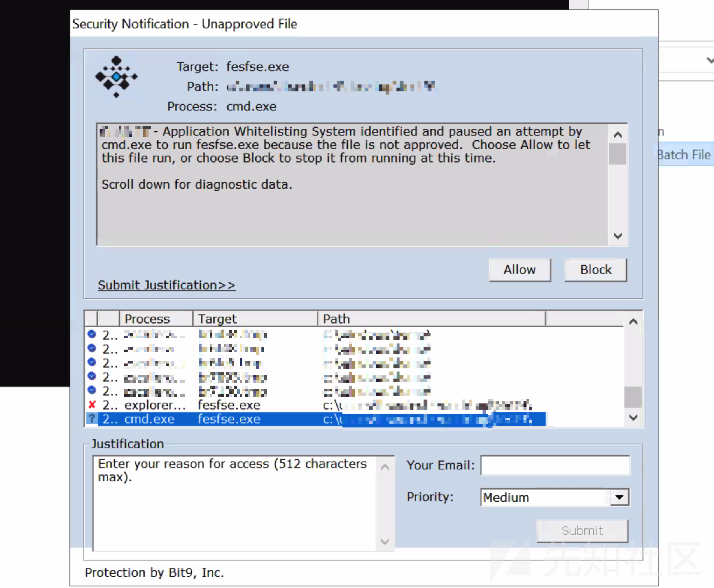Viewport: 714px width, 588px height.
Task: Select the explorer fesfse.exe event row
Action: pyautogui.click(x=315, y=405)
